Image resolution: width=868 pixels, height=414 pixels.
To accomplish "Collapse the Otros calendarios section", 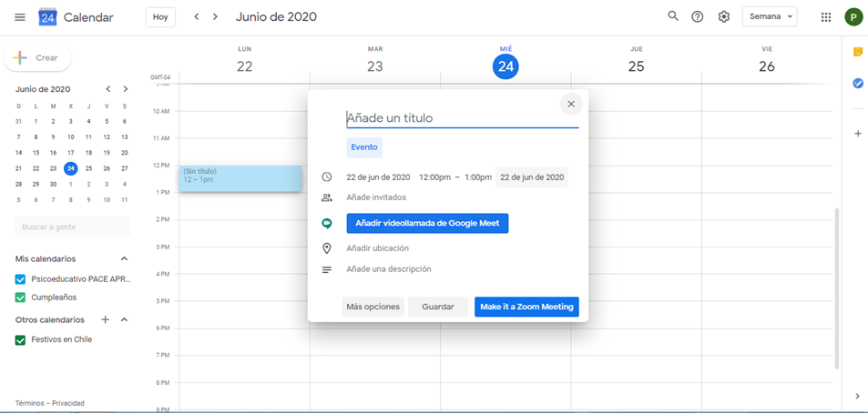I will click(125, 319).
